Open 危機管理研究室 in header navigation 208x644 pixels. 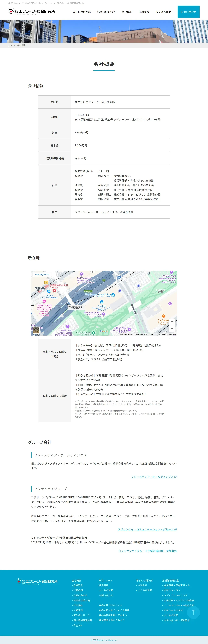point(106,12)
